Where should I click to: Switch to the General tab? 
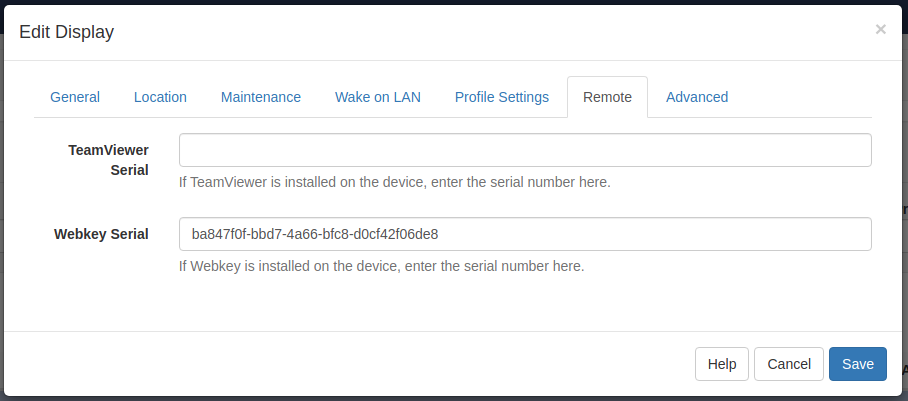click(75, 97)
